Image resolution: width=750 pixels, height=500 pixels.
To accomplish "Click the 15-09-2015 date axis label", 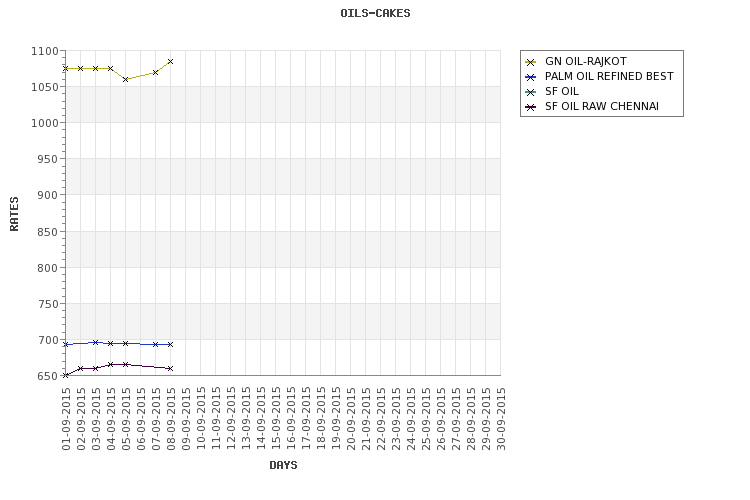I will [276, 419].
